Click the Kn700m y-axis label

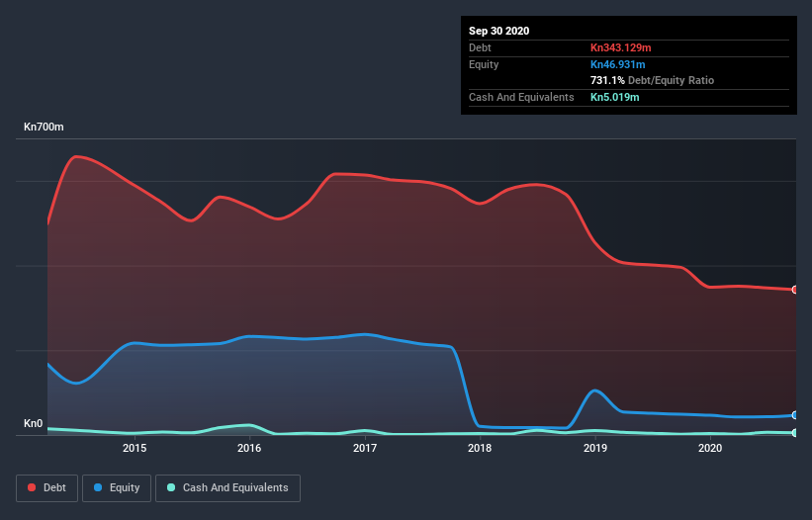coord(45,127)
